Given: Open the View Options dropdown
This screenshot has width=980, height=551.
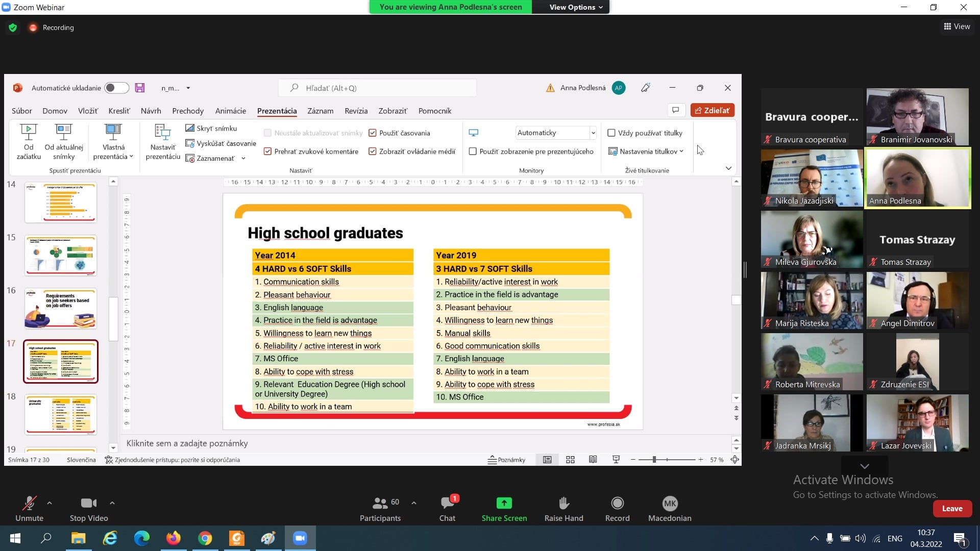Looking at the screenshot, I should 576,7.
